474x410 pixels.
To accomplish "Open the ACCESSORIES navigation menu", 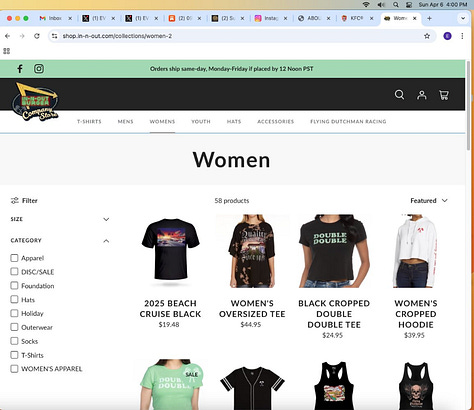I will (x=275, y=121).
